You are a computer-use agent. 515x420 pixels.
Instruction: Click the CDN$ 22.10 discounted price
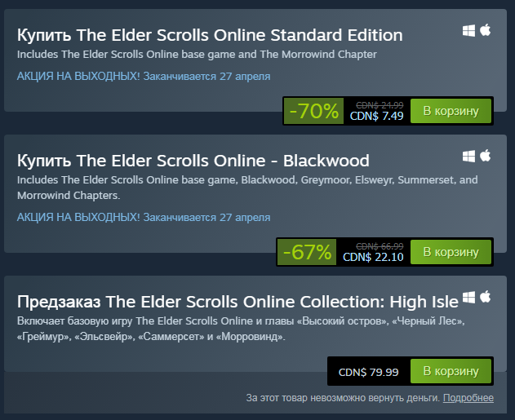tap(373, 257)
